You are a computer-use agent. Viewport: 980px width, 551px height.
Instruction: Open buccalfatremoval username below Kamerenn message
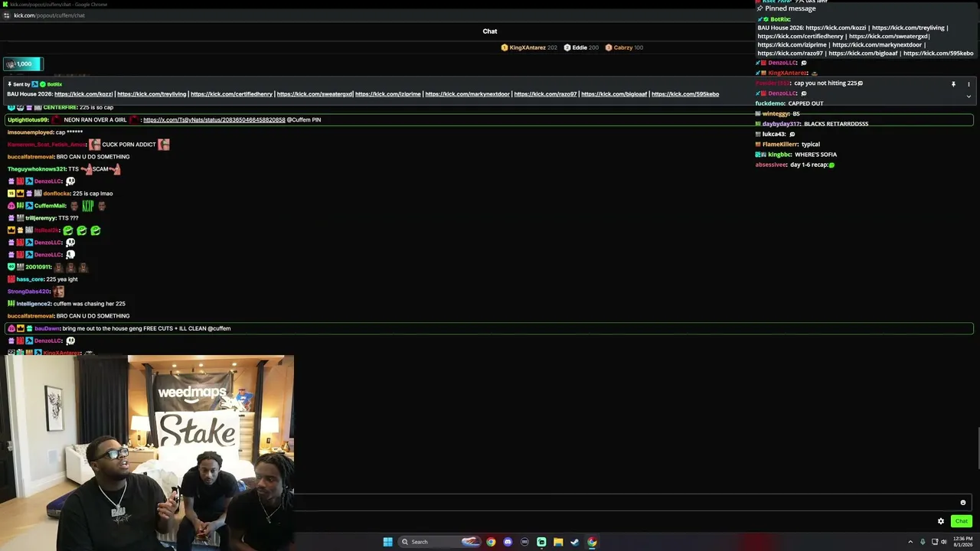pos(31,157)
